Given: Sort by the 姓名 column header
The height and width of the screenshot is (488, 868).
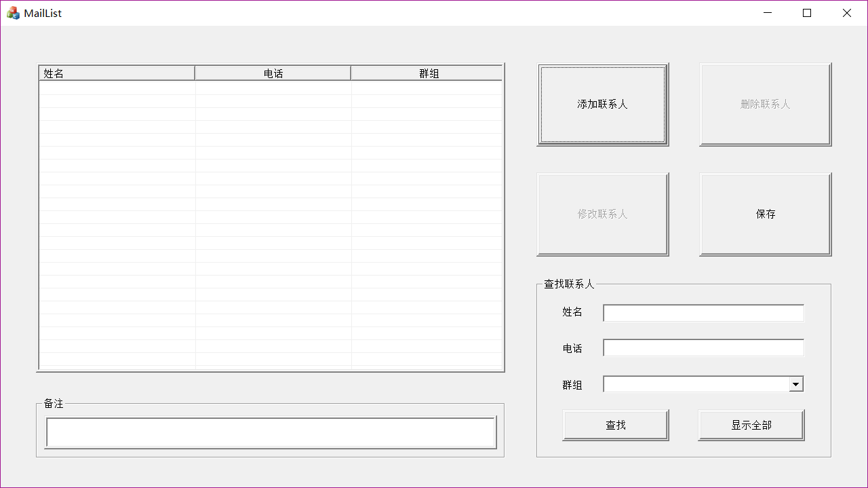Looking at the screenshot, I should point(117,73).
